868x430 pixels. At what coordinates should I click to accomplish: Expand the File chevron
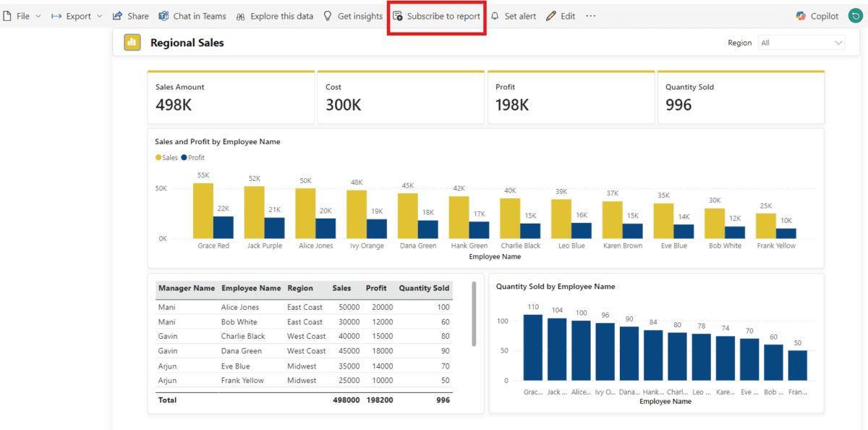[38, 15]
